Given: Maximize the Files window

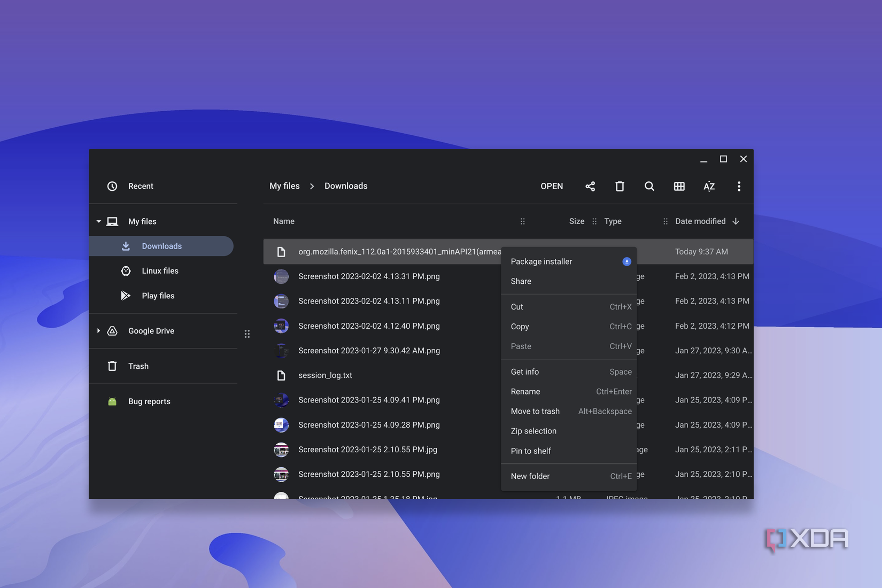Looking at the screenshot, I should (x=723, y=159).
